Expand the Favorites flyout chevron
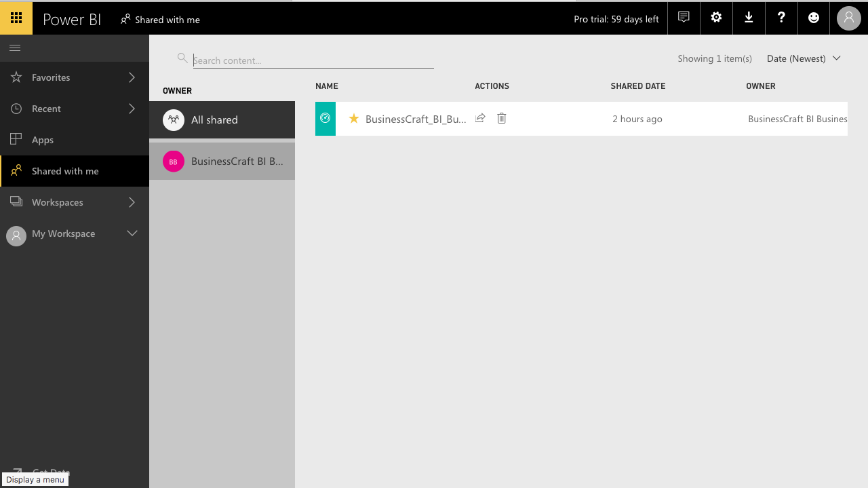The height and width of the screenshot is (488, 868). point(132,77)
